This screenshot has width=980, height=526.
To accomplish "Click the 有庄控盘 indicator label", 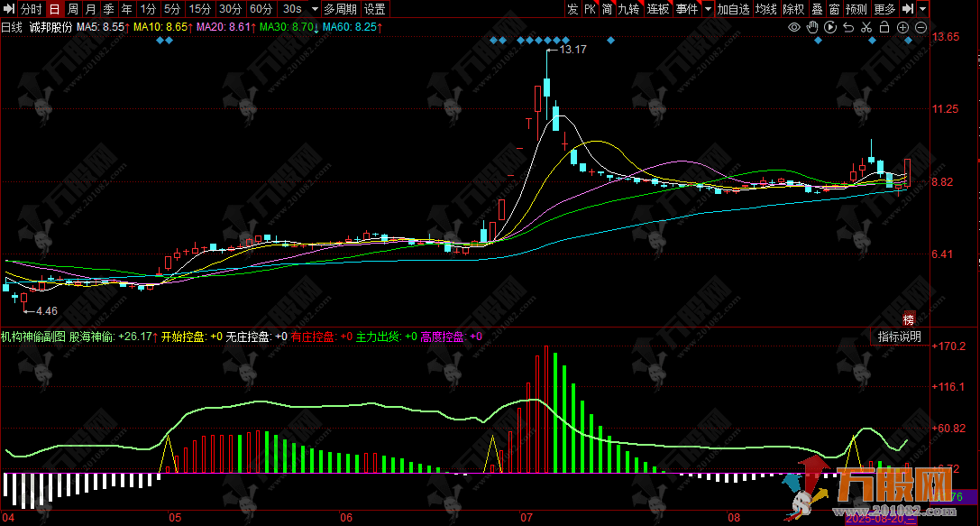I will point(313,337).
